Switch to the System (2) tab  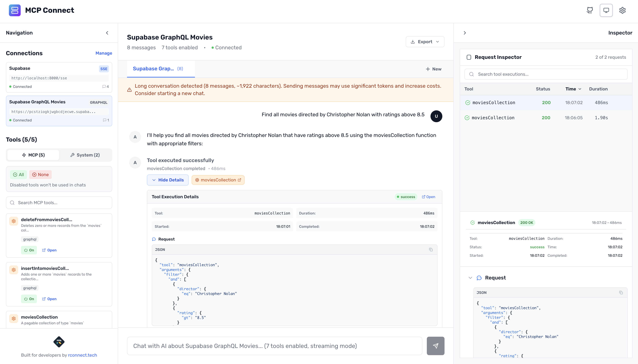[85, 155]
